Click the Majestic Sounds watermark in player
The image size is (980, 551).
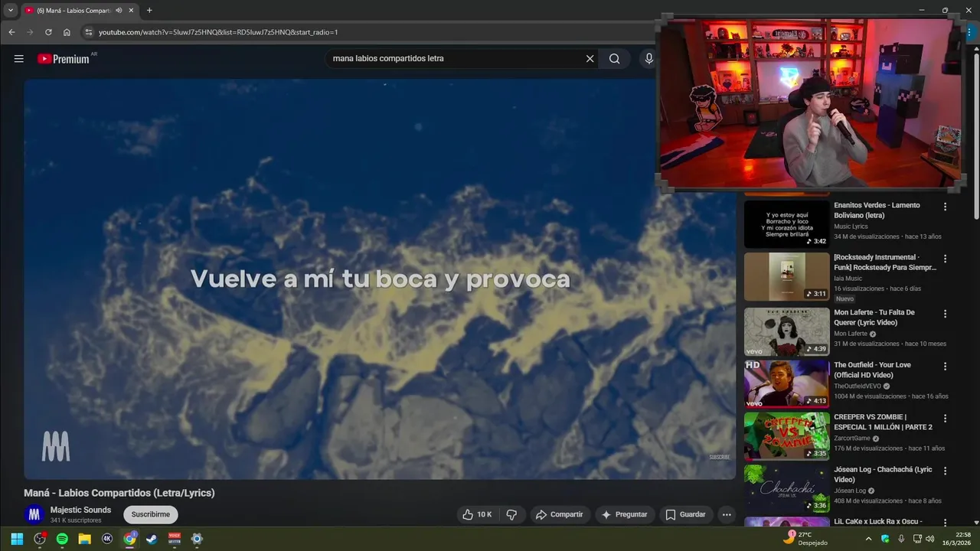click(x=55, y=446)
